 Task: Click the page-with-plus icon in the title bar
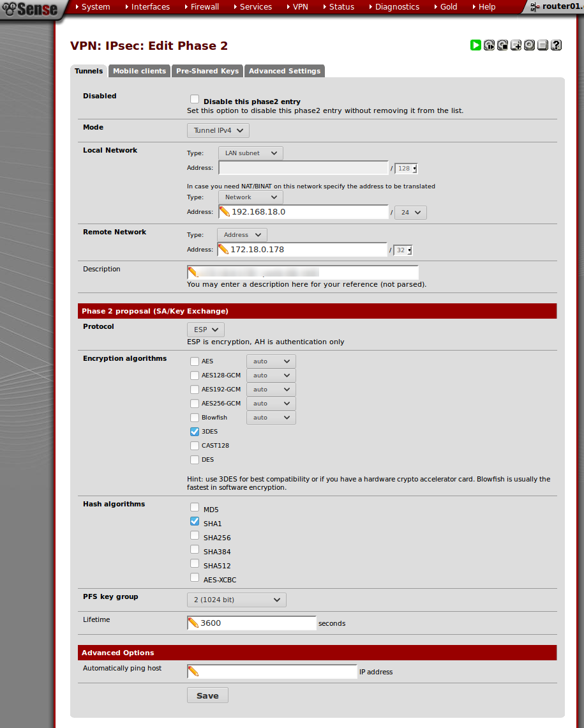point(516,45)
